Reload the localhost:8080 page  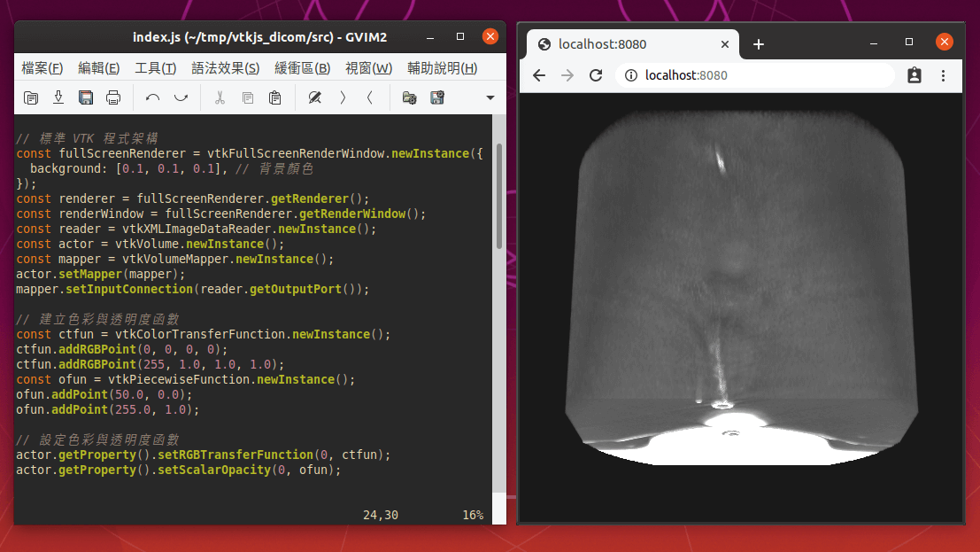pos(596,75)
